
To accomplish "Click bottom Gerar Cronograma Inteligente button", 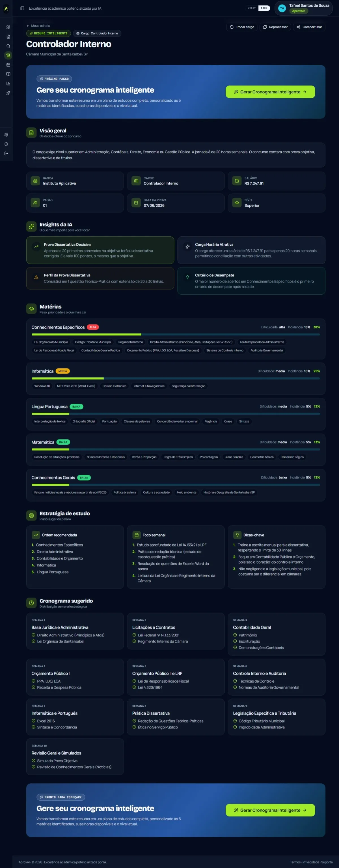I will (x=270, y=810).
